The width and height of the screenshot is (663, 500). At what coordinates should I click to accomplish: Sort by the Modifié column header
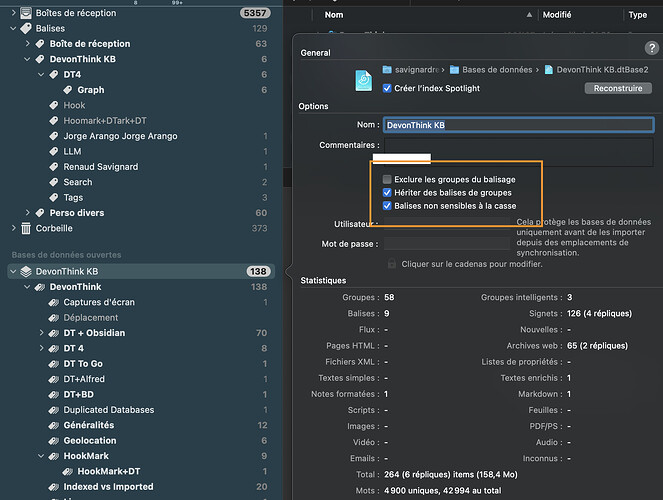[556, 15]
